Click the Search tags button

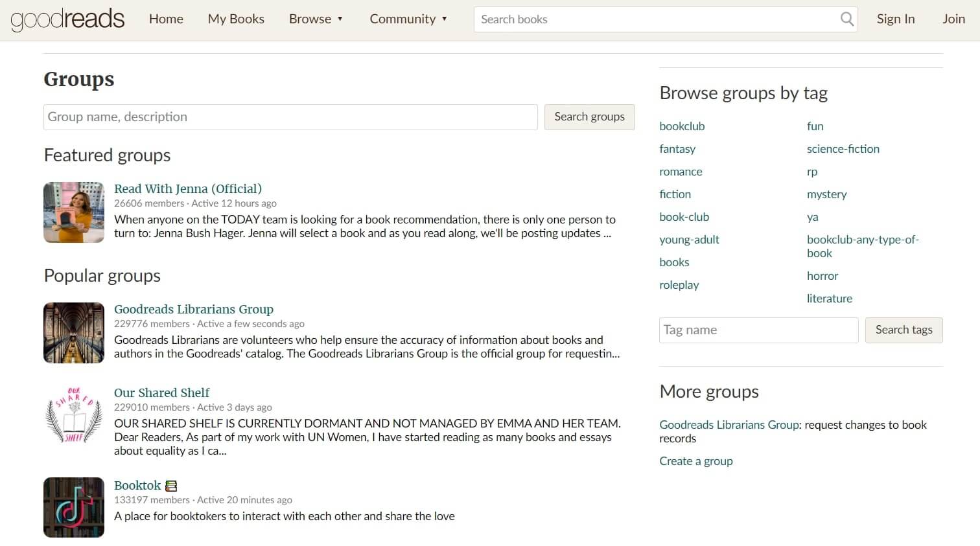tap(904, 330)
